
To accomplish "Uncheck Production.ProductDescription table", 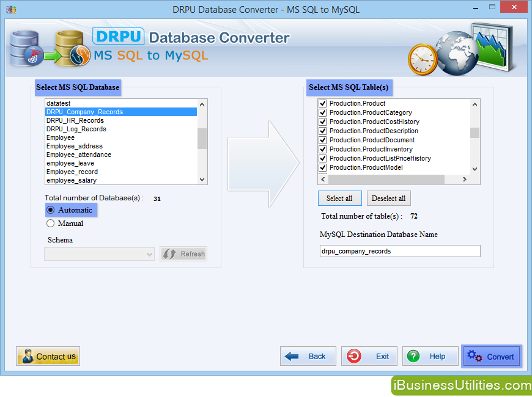I will pos(323,131).
